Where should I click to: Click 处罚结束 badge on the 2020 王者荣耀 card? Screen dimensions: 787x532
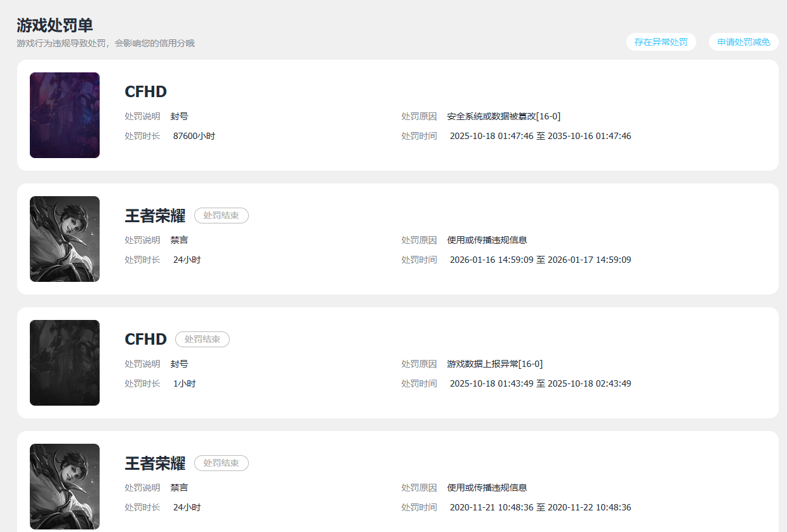point(222,463)
